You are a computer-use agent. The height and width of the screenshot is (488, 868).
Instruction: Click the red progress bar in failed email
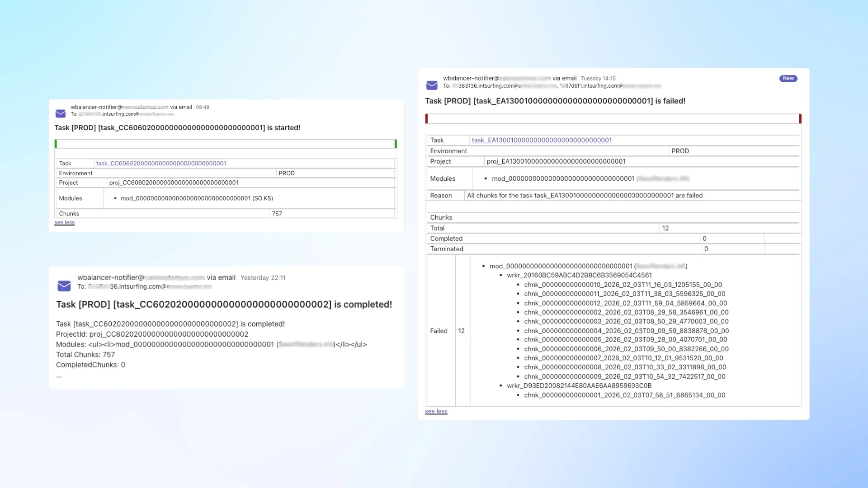click(x=613, y=118)
